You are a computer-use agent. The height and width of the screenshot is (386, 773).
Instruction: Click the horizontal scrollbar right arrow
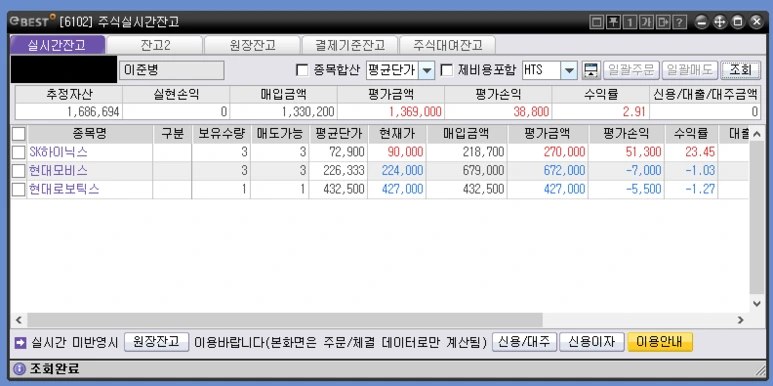[x=740, y=320]
